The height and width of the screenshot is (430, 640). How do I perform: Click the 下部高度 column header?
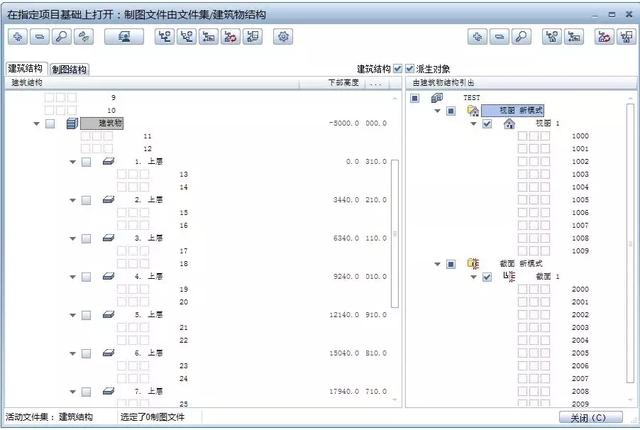coord(344,83)
